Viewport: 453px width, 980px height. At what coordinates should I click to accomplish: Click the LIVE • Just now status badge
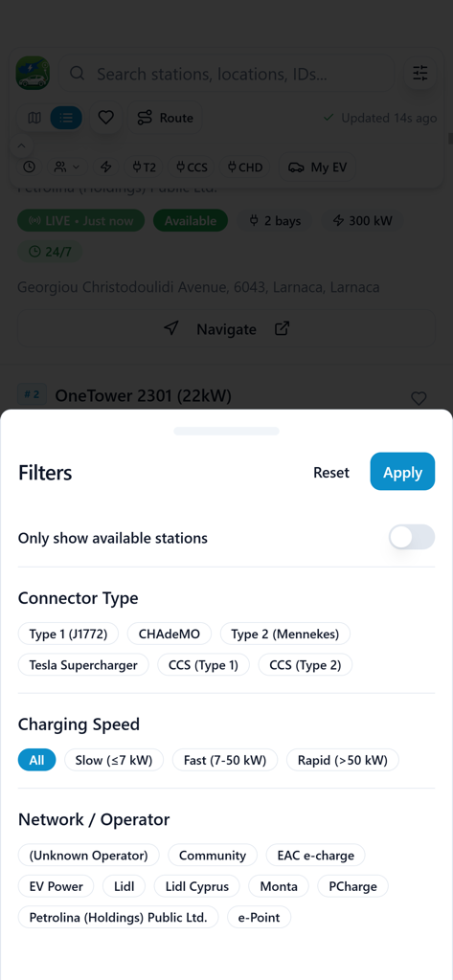[x=80, y=221]
